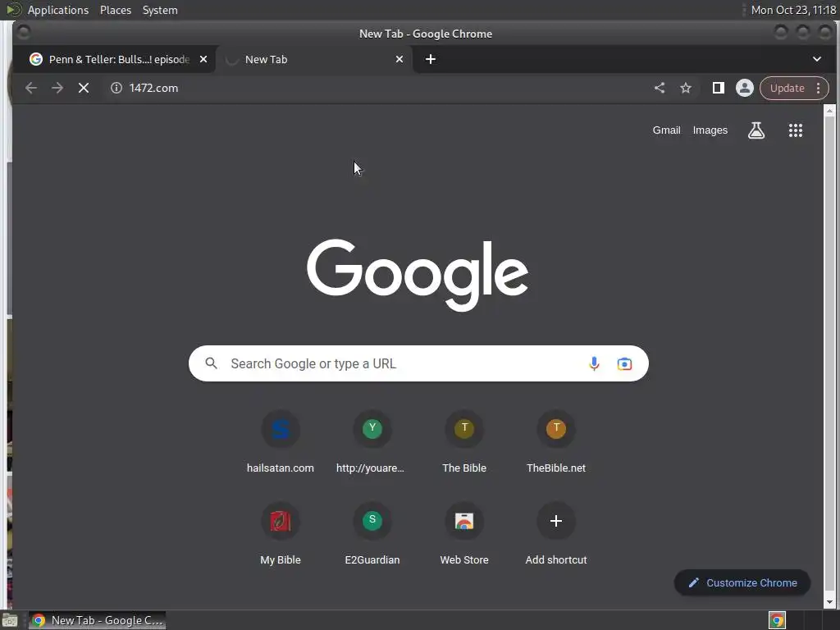The image size is (840, 630).
Task: Click the browser back arrow
Action: 31,88
